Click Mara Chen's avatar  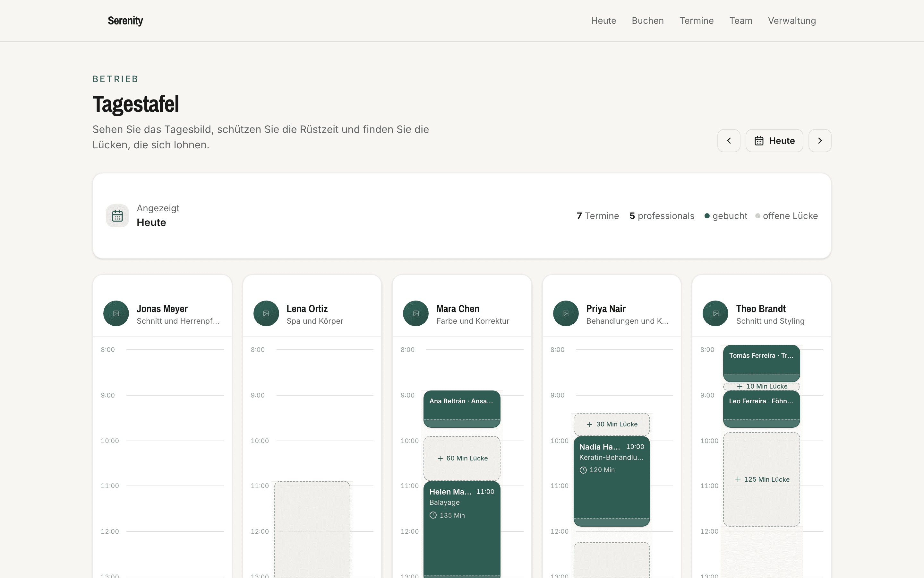pyautogui.click(x=416, y=313)
